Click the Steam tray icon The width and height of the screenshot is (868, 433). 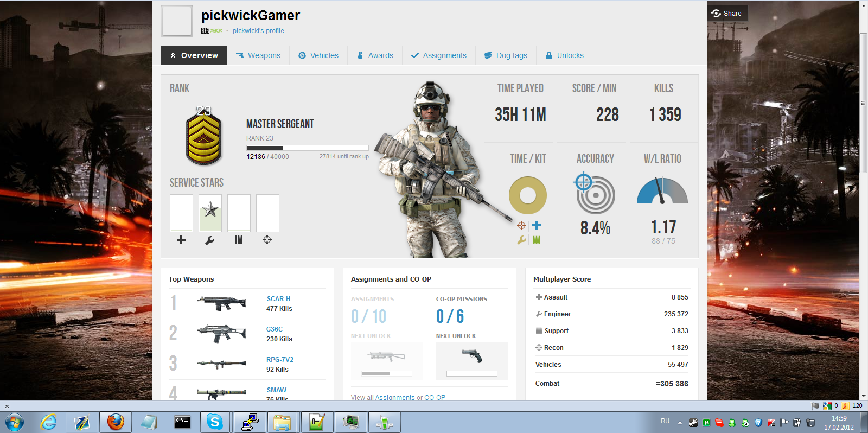pos(693,423)
